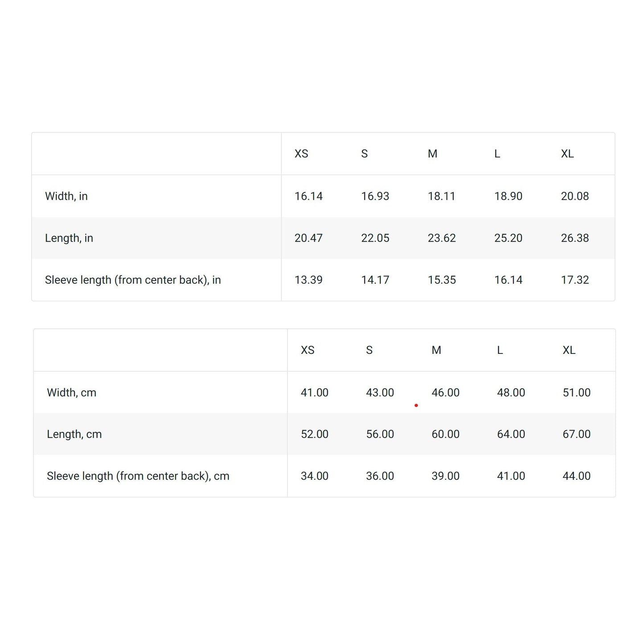This screenshot has height=644, width=644.
Task: Click the 34.00 sleeve length cm value
Action: pos(315,476)
